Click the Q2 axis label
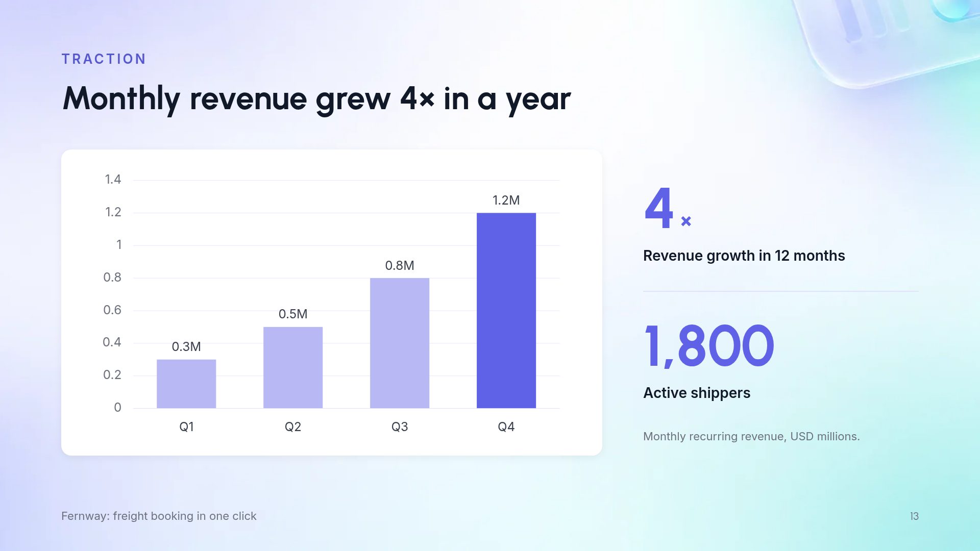 [293, 427]
